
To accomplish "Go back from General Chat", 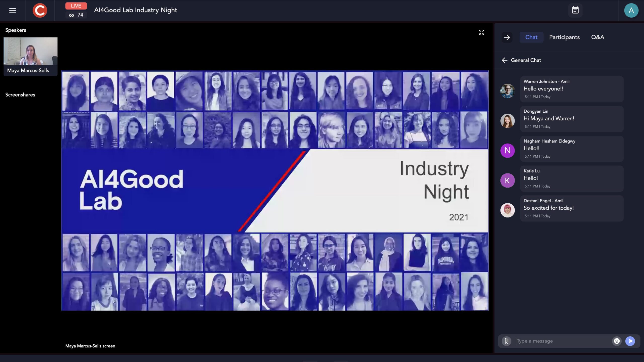I will click(x=504, y=60).
